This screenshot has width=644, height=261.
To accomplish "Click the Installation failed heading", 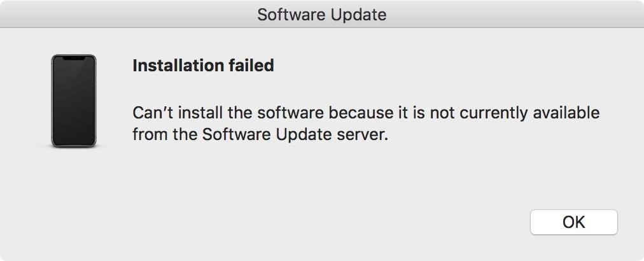I will (x=203, y=65).
